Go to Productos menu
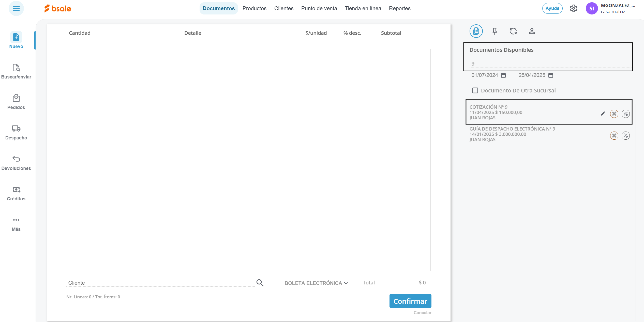The height and width of the screenshot is (322, 644). 254,8
